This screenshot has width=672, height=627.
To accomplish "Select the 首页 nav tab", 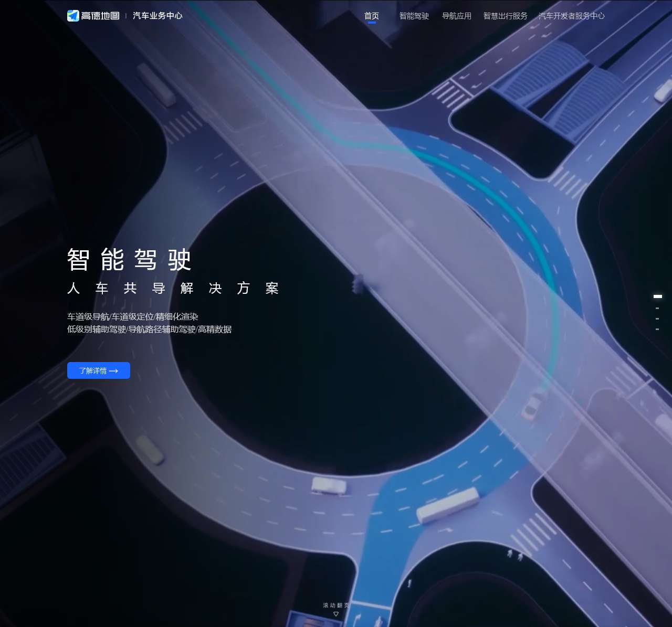I will tap(372, 16).
